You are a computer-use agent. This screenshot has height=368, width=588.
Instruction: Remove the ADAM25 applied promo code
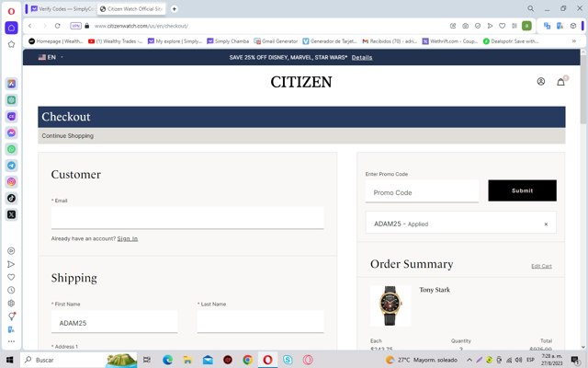click(x=546, y=224)
